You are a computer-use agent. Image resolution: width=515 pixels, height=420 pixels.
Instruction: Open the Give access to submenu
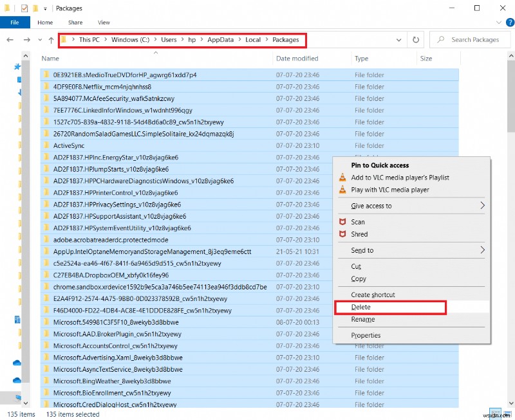point(412,206)
